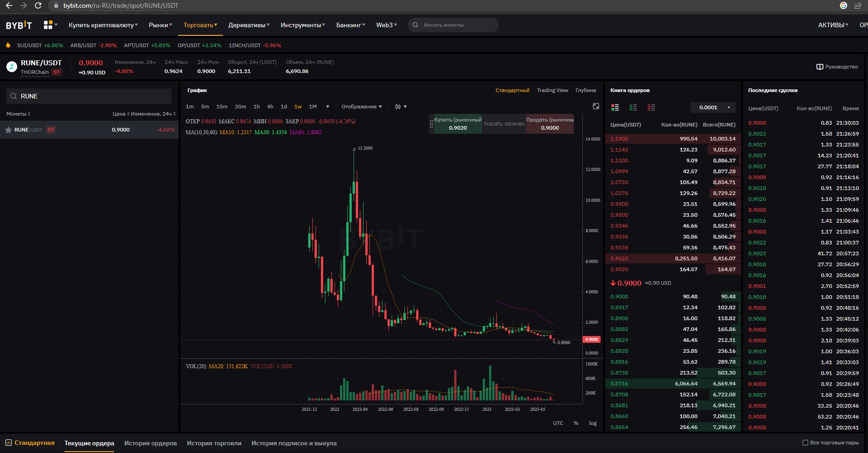The image size is (868, 453).
Task: Open the Рынки dropdown menu
Action: 160,25
